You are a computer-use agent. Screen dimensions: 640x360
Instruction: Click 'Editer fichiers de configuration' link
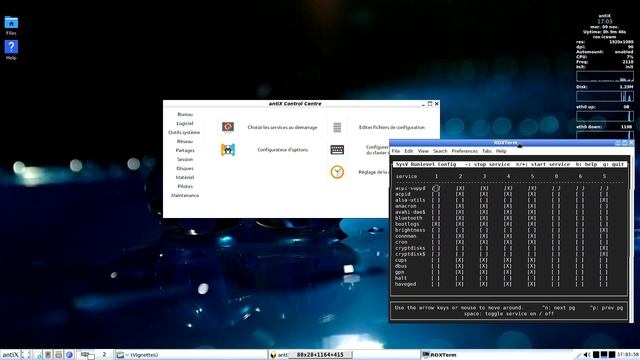(392, 127)
